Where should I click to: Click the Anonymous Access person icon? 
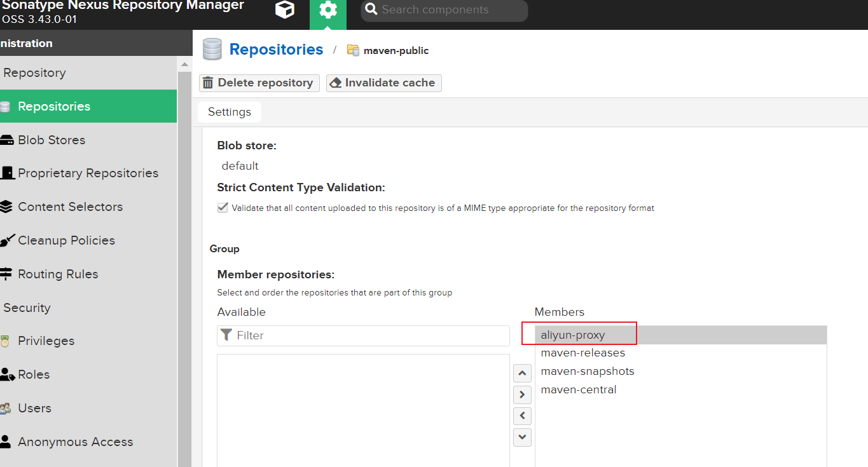pos(6,442)
